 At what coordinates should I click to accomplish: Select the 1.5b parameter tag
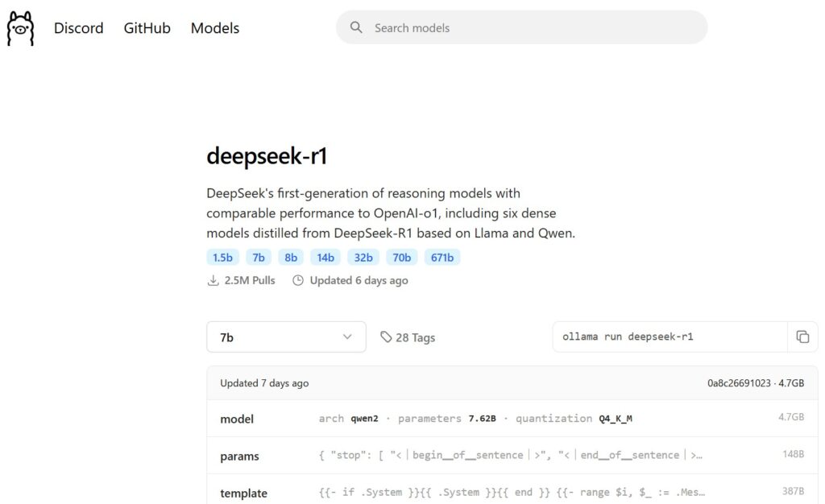[222, 257]
